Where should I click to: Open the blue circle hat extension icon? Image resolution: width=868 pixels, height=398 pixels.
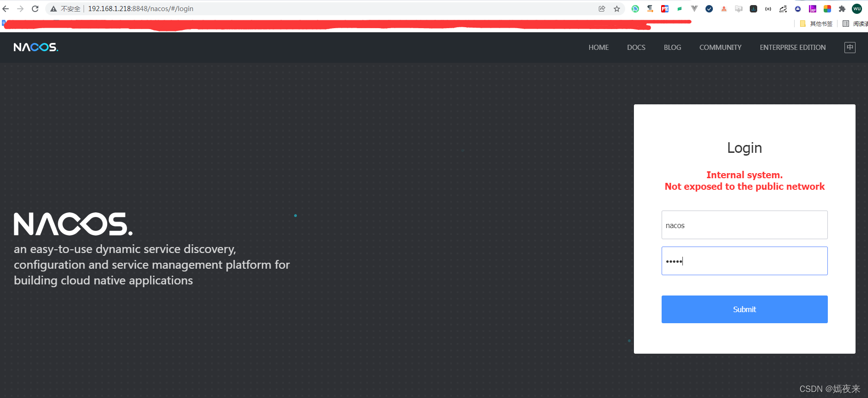(x=798, y=9)
